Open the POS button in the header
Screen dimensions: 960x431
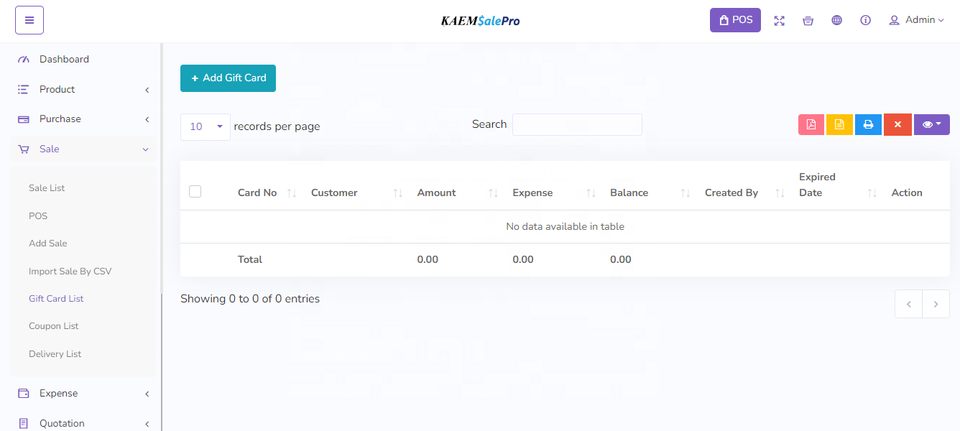click(x=735, y=20)
